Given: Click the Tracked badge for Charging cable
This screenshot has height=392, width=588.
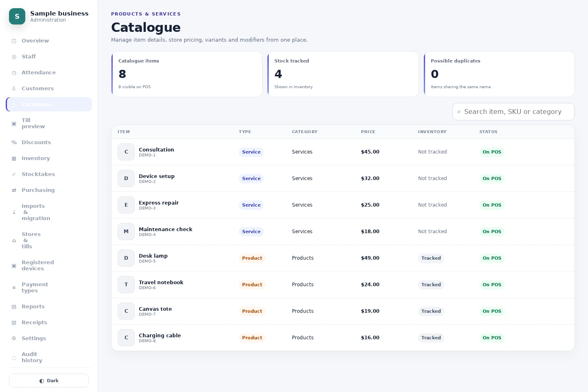Looking at the screenshot, I should (431, 338).
